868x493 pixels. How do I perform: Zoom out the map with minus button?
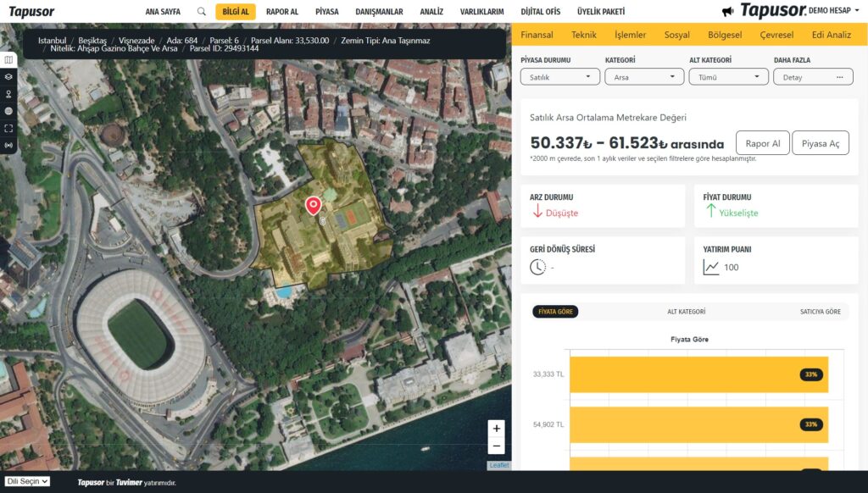point(497,446)
